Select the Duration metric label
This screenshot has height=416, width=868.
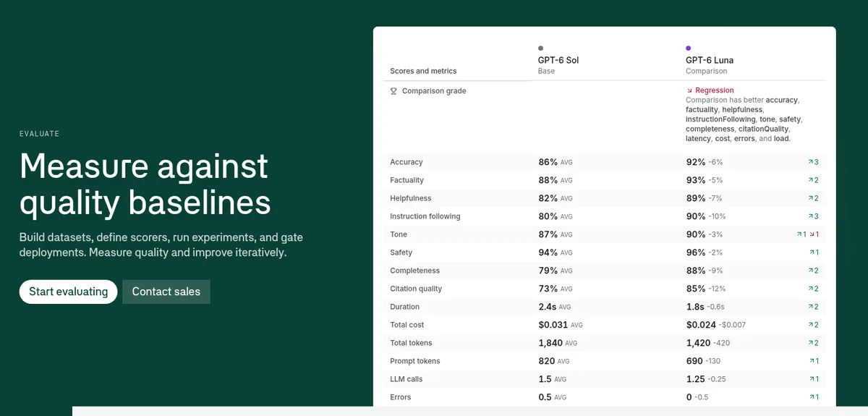tap(405, 307)
